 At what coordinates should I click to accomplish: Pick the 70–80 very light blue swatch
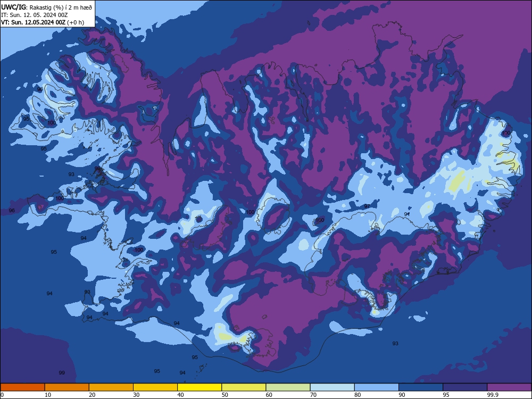coord(332,387)
